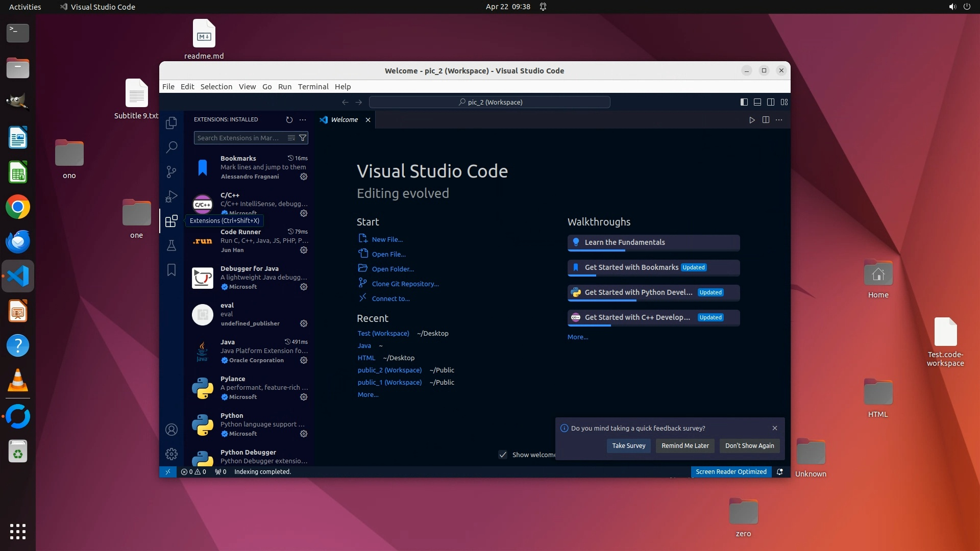Uncheck Show welcome page on startup

point(503,455)
